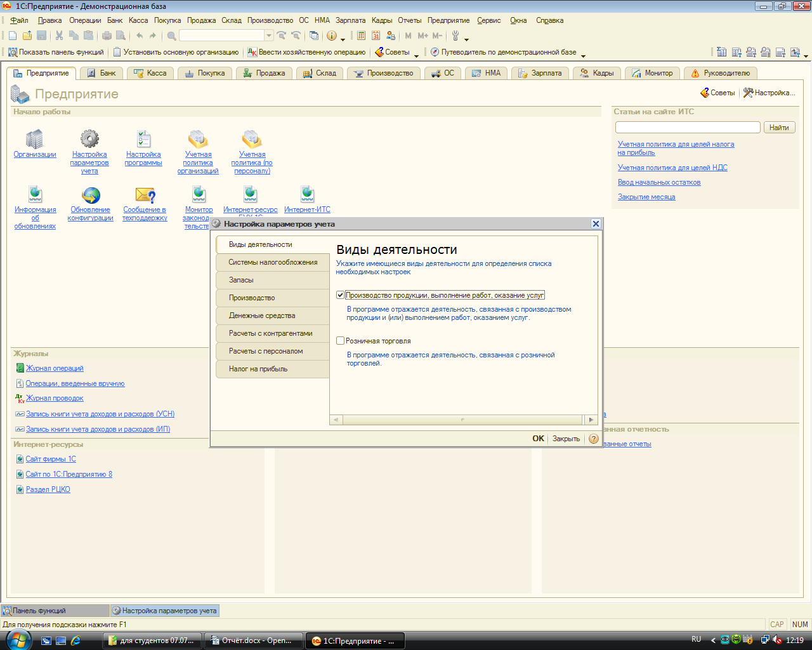The image size is (812, 650).
Task: Click the Панель функций window bar tab
Action: 55,611
